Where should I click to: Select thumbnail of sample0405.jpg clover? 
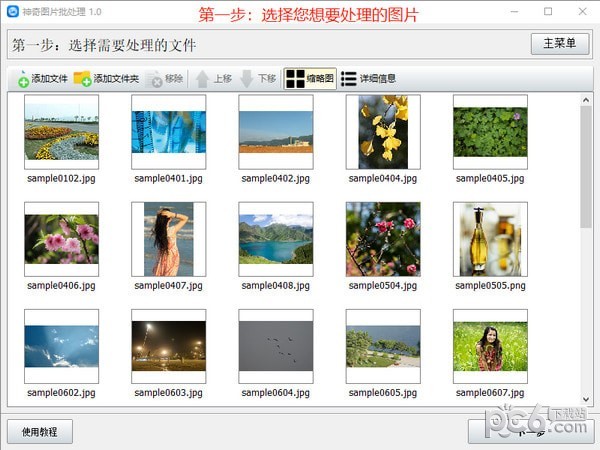[490, 132]
